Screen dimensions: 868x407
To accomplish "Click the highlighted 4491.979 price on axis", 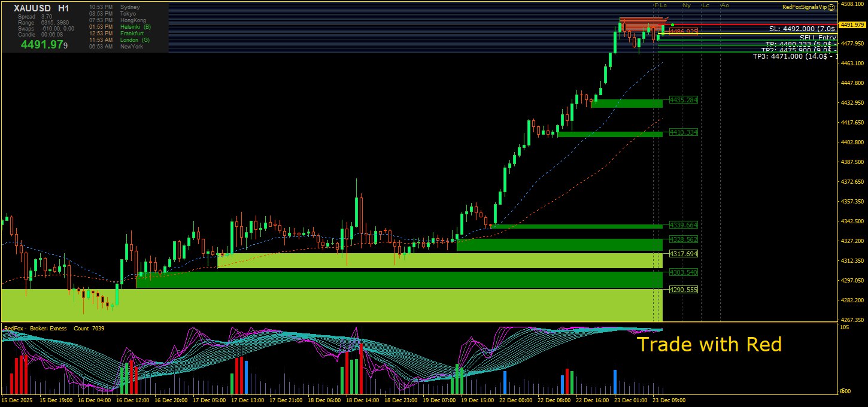I will 852,25.
